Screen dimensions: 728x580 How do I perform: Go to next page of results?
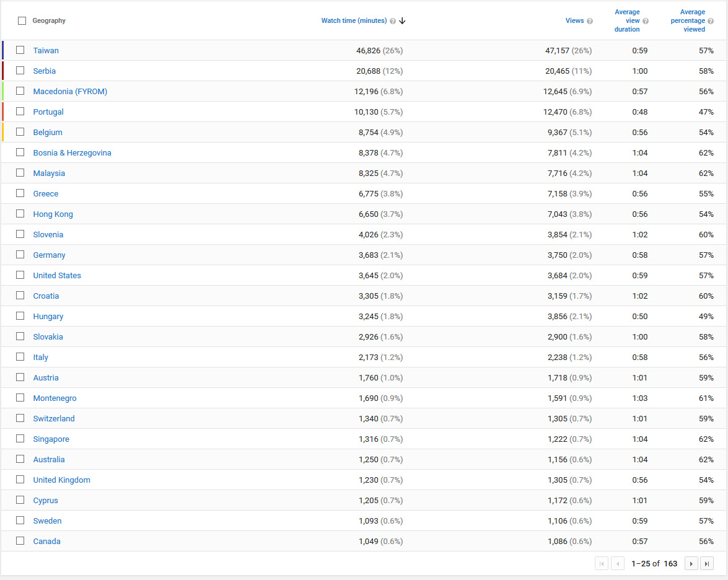(691, 564)
